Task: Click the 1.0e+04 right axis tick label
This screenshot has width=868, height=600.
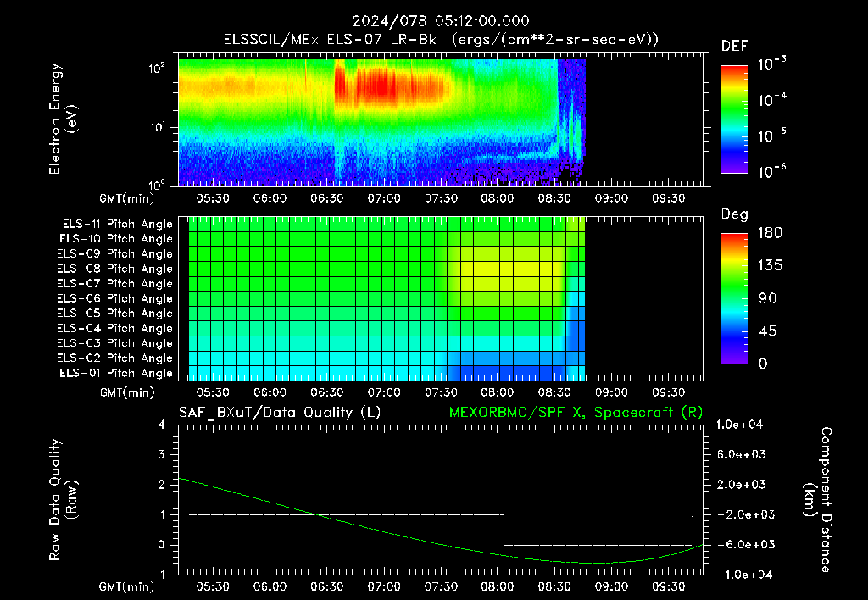Action: [739, 425]
